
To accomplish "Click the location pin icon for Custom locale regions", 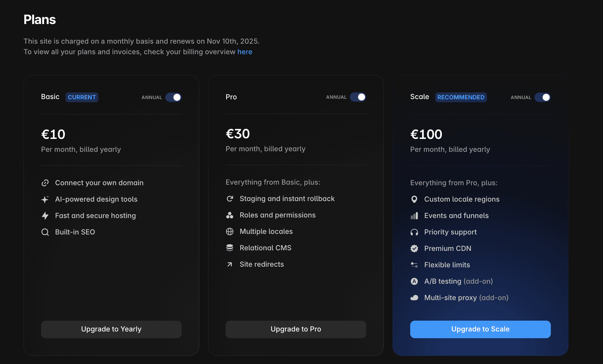I will click(x=414, y=199).
